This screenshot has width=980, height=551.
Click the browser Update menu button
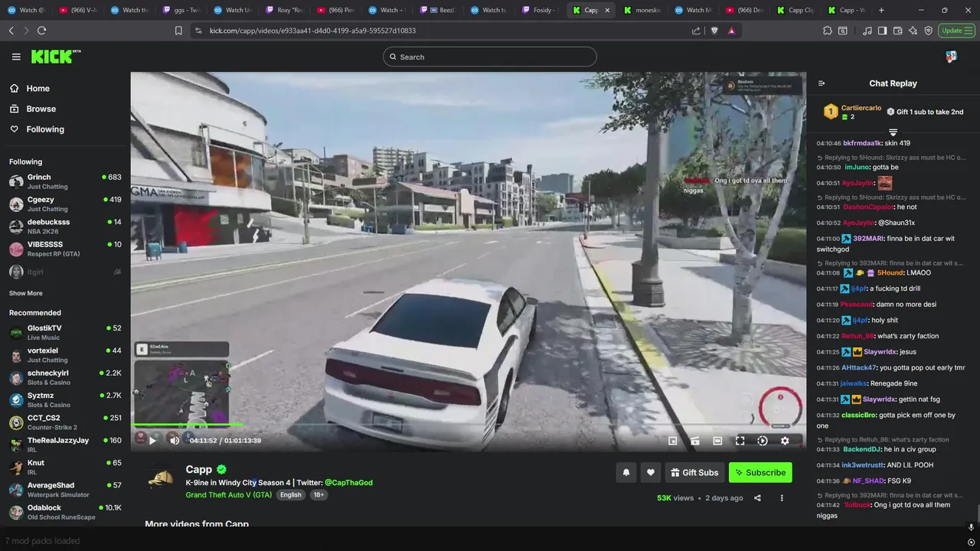[x=957, y=31]
